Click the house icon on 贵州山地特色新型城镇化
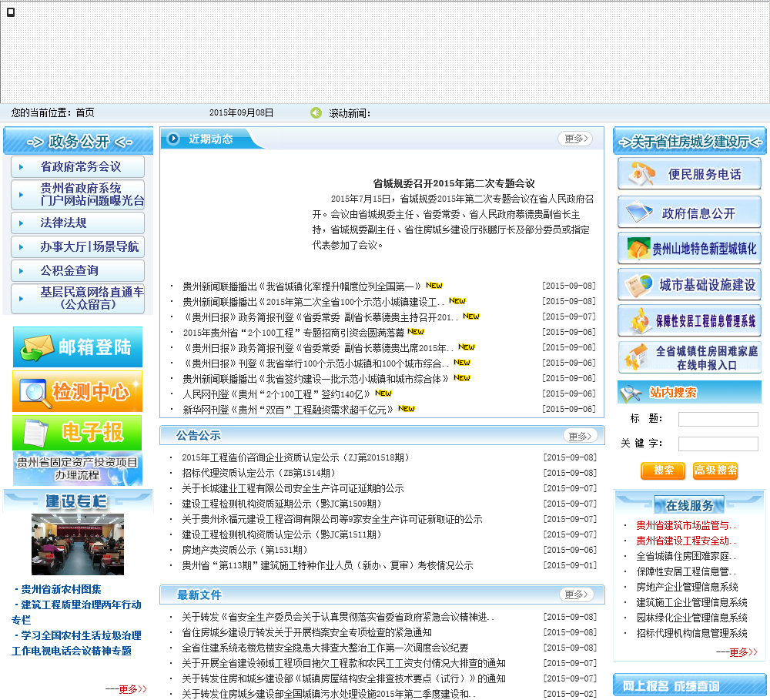 pyautogui.click(x=638, y=248)
